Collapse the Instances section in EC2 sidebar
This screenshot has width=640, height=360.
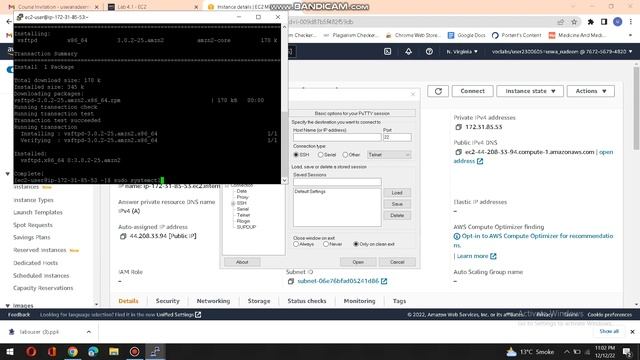point(7,173)
